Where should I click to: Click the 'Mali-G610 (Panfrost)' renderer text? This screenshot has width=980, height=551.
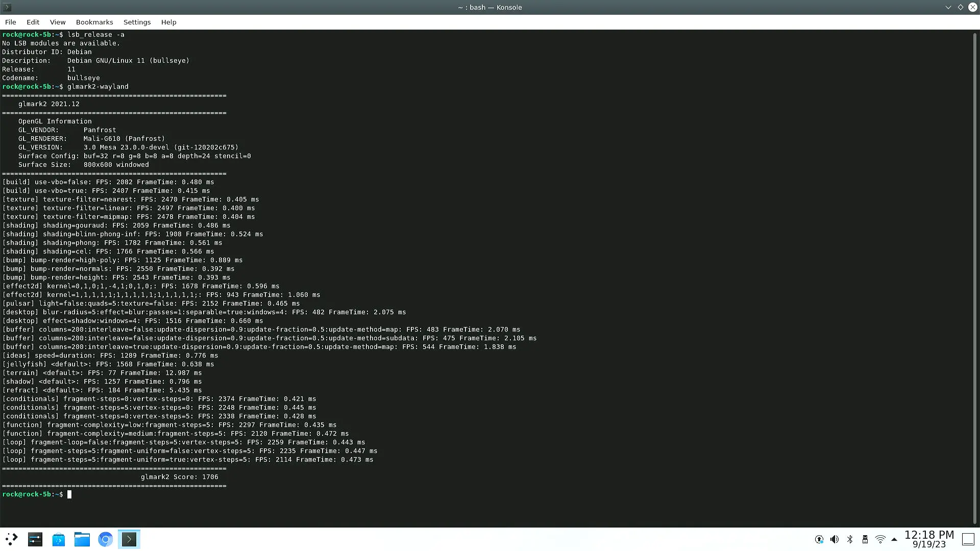tap(124, 139)
